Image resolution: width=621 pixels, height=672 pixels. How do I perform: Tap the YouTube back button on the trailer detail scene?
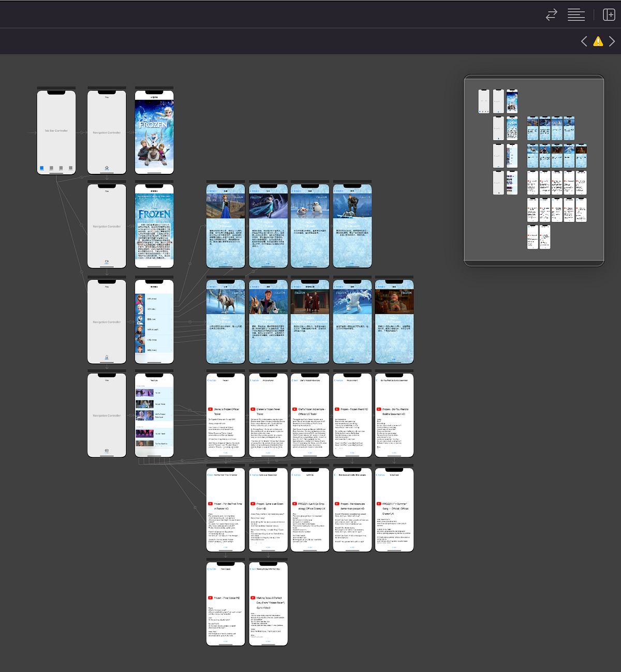point(212,380)
